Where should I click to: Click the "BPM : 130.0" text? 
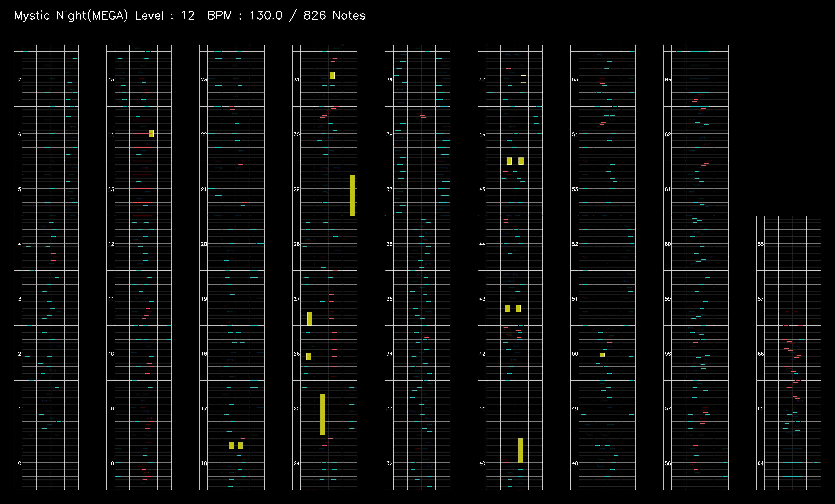point(245,16)
